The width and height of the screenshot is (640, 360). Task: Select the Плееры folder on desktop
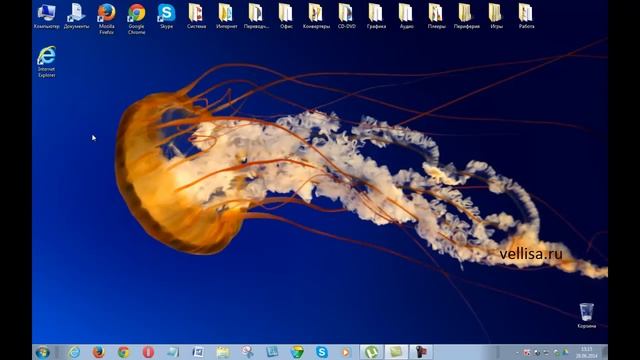[436, 16]
